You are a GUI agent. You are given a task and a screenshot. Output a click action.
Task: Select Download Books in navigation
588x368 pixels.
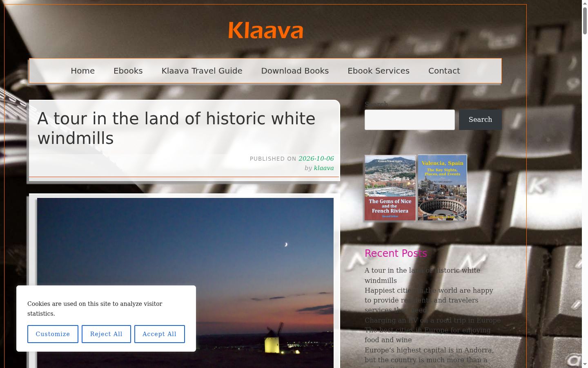click(295, 71)
